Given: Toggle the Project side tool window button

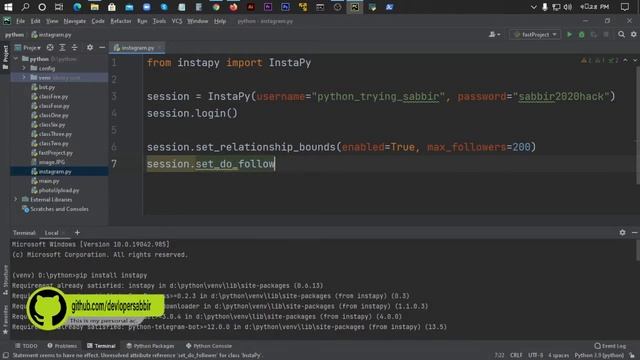Looking at the screenshot, I should click(x=5, y=57).
